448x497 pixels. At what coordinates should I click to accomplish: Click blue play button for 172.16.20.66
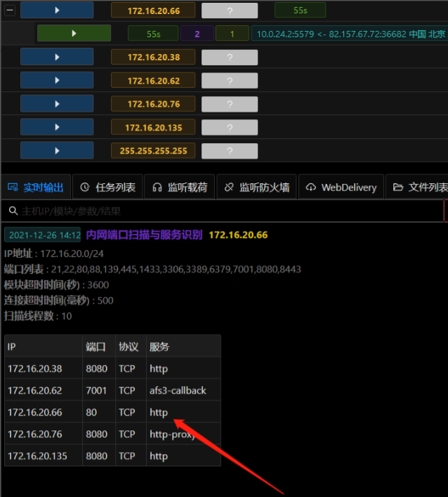(57, 10)
